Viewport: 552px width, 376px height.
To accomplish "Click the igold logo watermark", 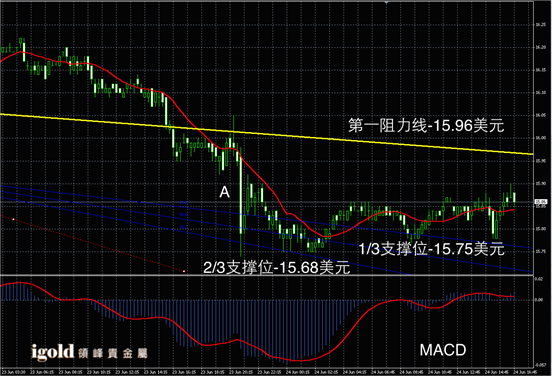I will pyautogui.click(x=52, y=352).
